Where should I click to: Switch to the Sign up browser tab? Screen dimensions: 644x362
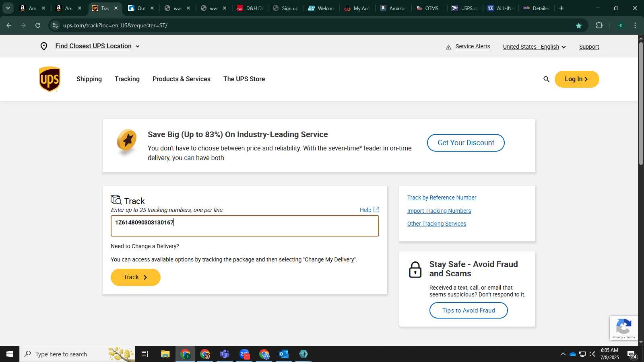pyautogui.click(x=285, y=8)
